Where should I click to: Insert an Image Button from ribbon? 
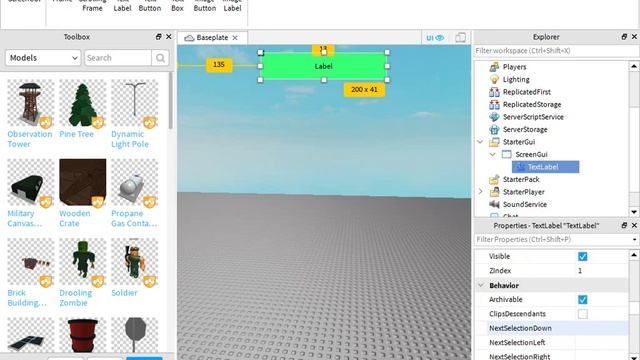tap(204, 6)
